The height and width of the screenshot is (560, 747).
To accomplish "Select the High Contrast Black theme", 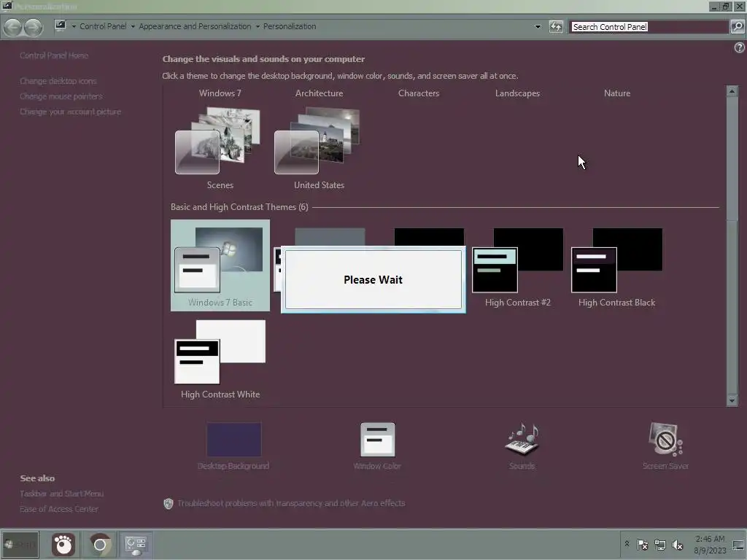I will pos(616,265).
